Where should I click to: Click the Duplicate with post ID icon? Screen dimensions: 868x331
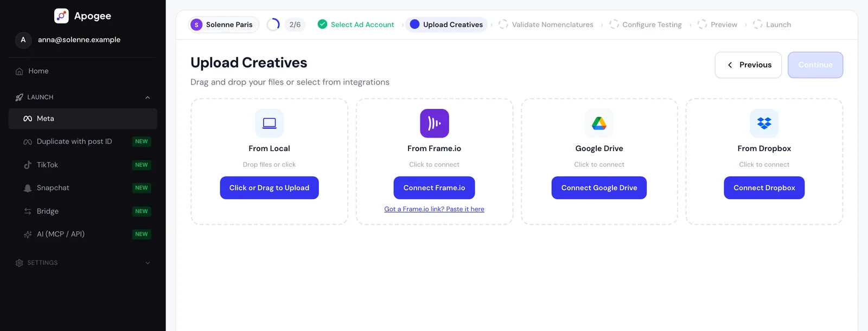click(28, 142)
